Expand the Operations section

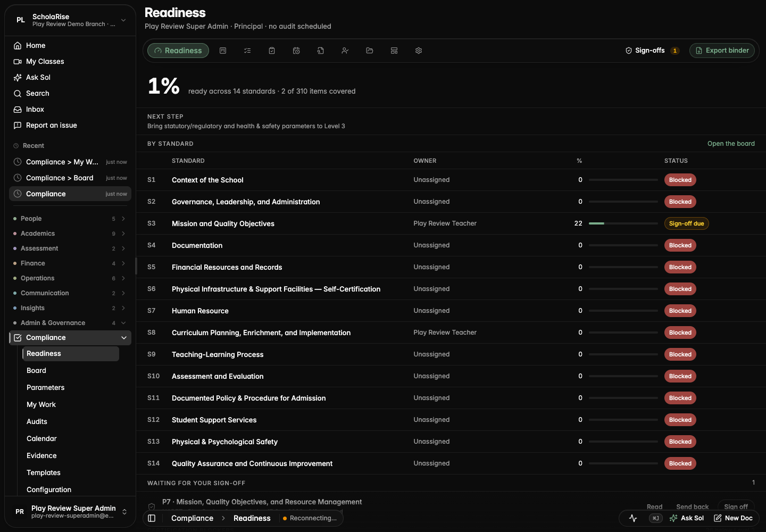[70, 278]
